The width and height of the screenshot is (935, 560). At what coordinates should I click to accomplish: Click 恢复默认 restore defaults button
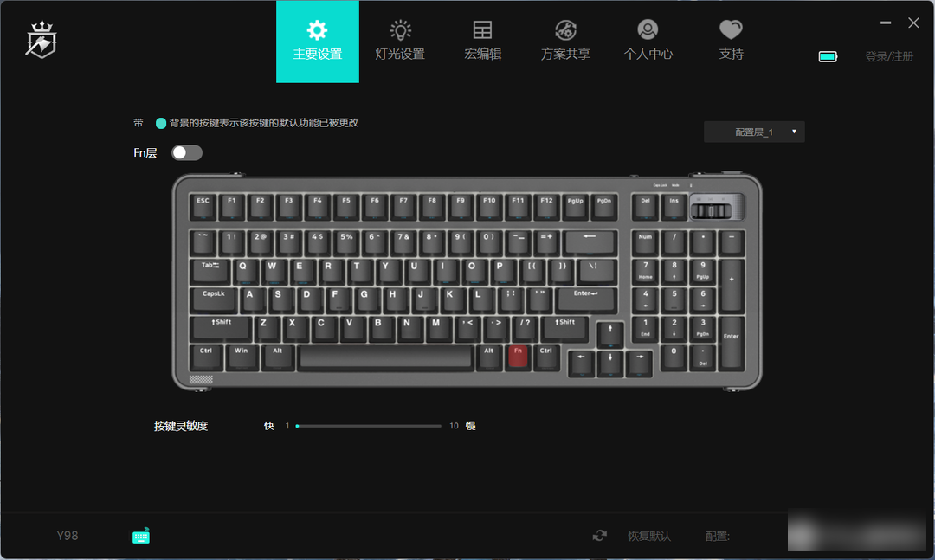tap(649, 536)
